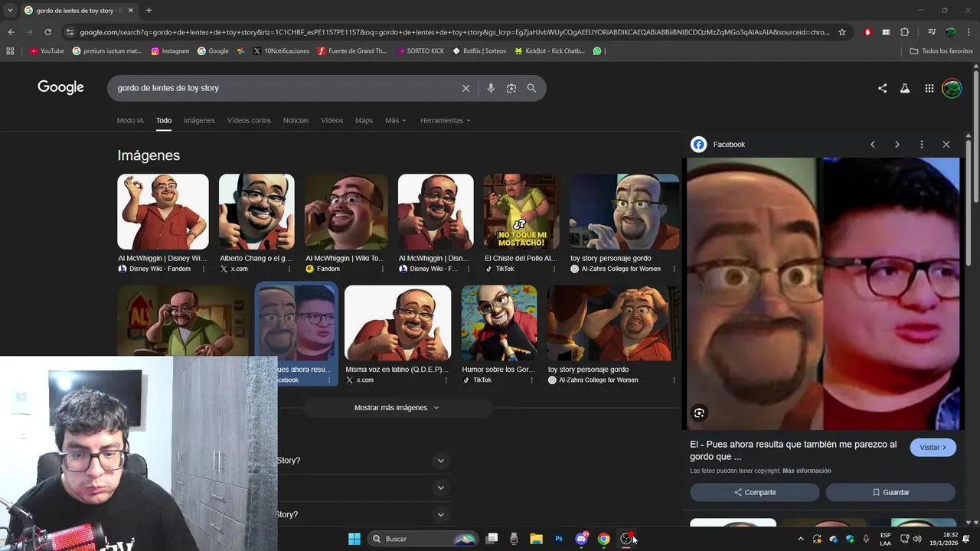Switch to Modo IA tab
The height and width of the screenshot is (551, 980).
(130, 121)
